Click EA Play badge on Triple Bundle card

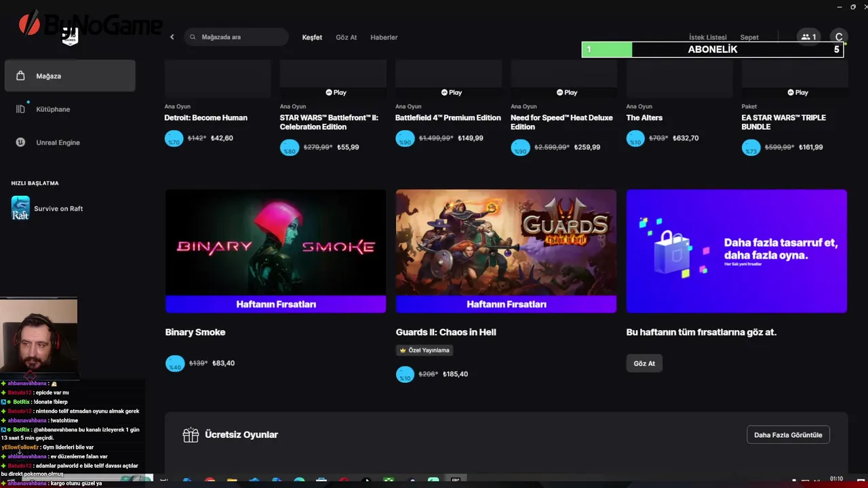pyautogui.click(x=797, y=92)
